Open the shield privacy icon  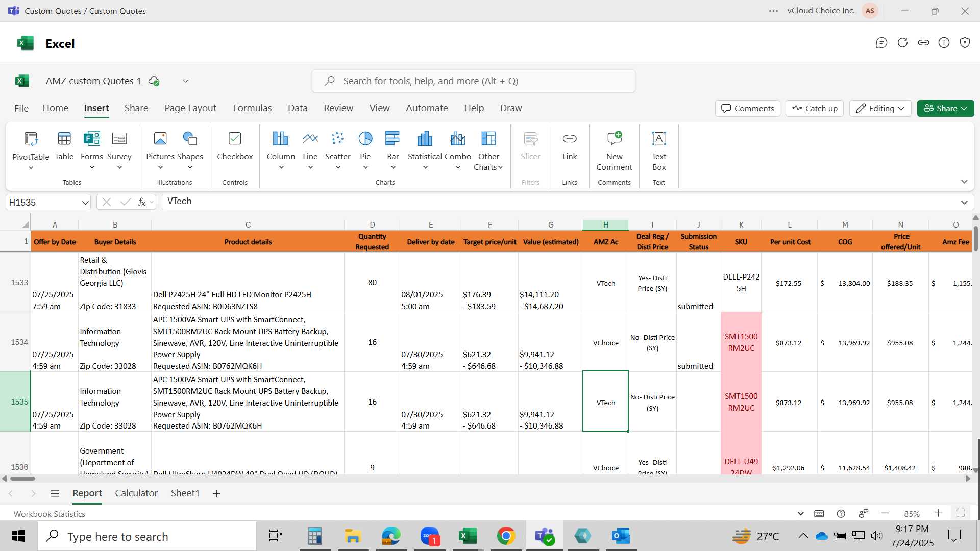965,43
